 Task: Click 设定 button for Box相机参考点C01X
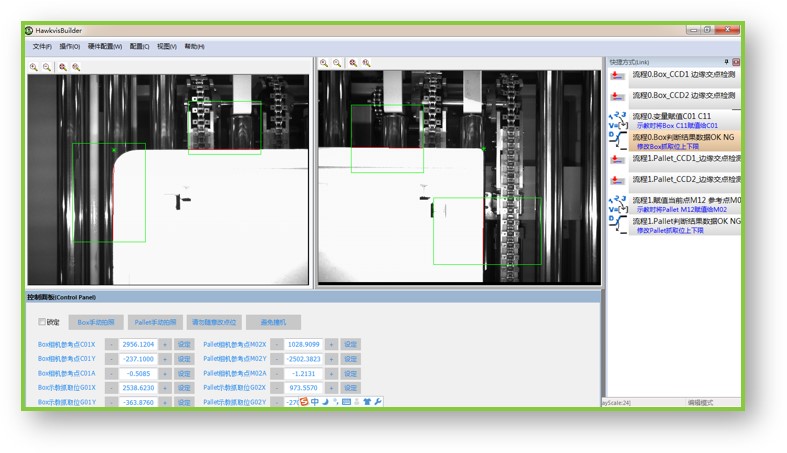point(184,345)
